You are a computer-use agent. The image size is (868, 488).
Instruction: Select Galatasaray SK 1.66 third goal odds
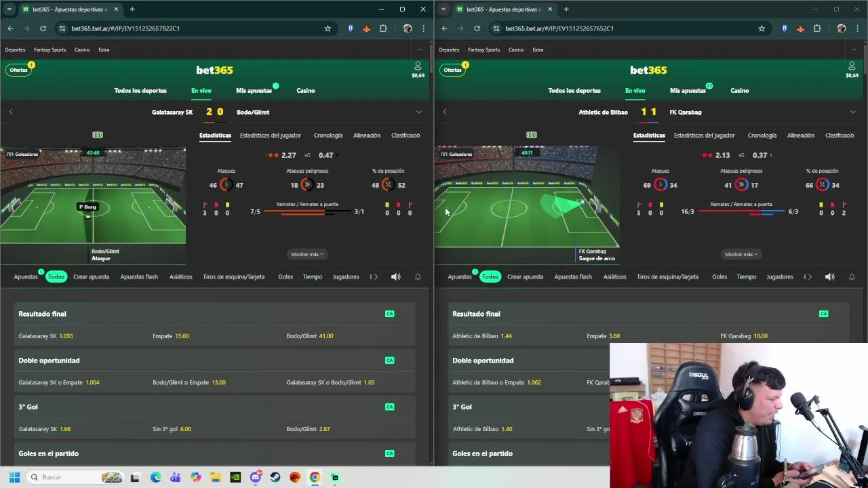(x=45, y=429)
